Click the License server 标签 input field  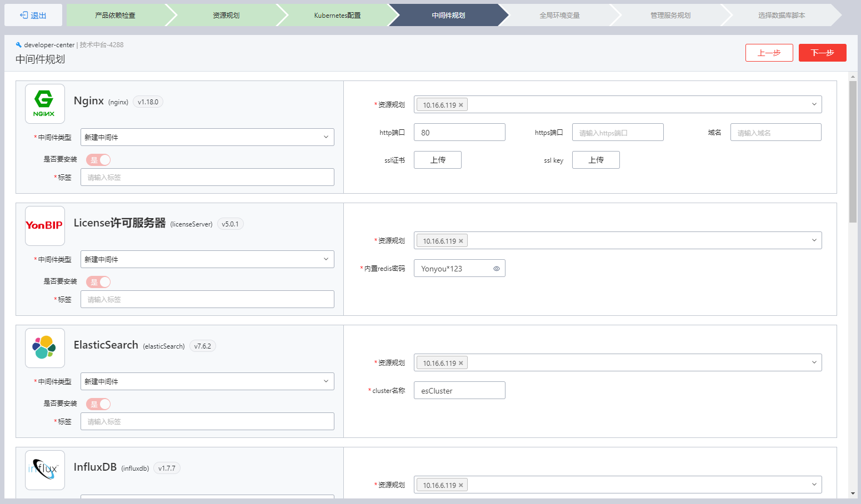click(207, 299)
